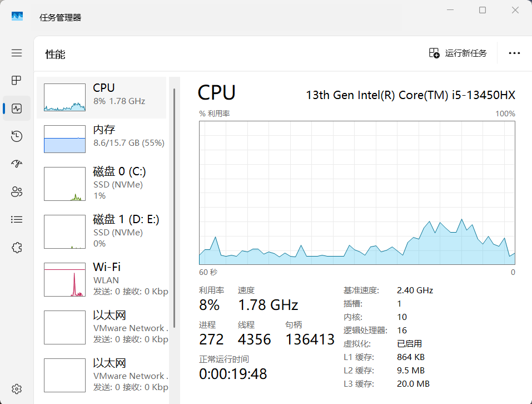Select 磁盘 0 (C:) entry
The height and width of the screenshot is (404, 532).
pyautogui.click(x=101, y=184)
